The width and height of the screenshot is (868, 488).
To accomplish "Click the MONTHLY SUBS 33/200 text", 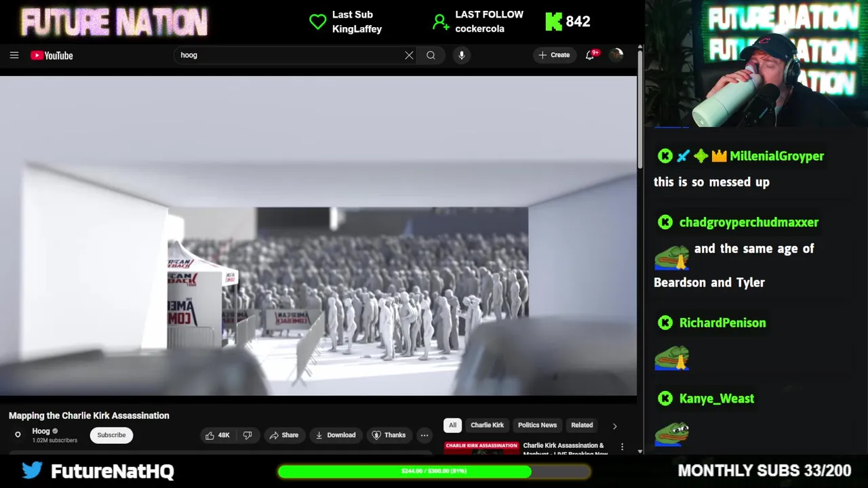I will coord(764,470).
